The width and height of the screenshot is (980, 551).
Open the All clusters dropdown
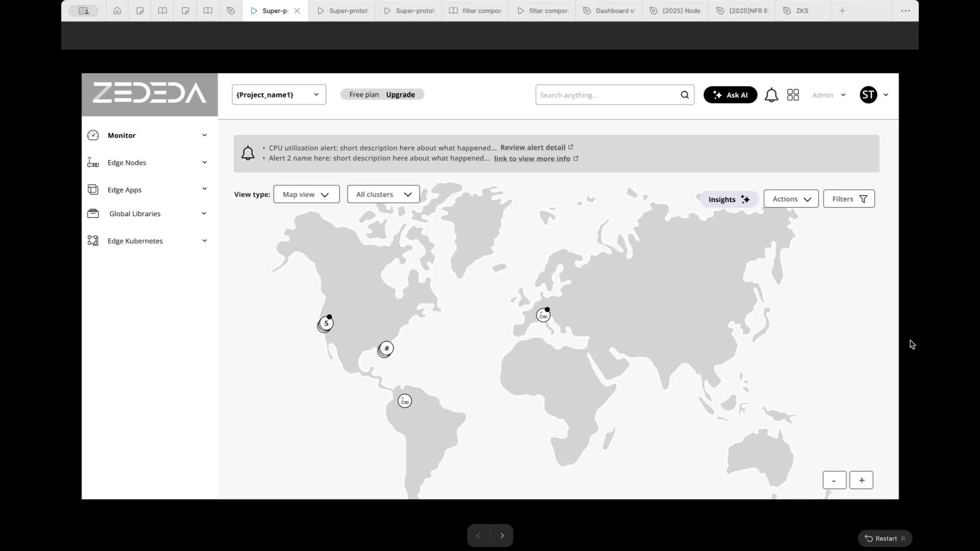(383, 194)
